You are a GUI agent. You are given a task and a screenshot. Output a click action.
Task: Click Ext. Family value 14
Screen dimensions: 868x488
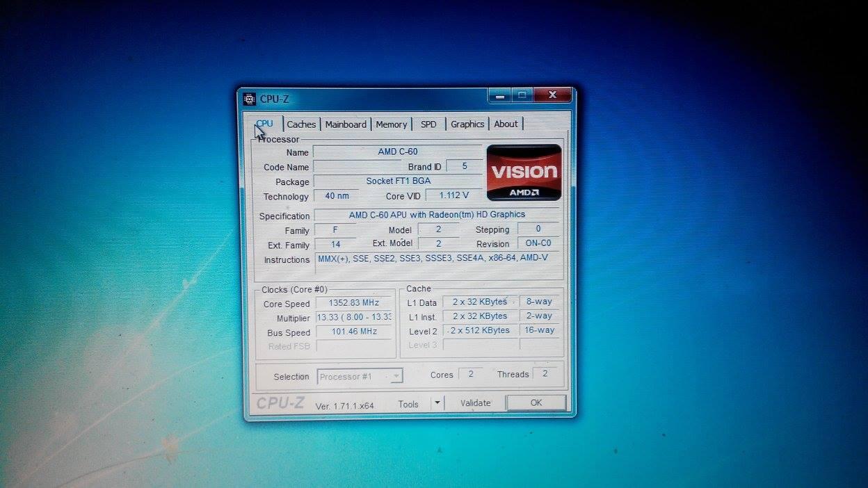pos(335,244)
